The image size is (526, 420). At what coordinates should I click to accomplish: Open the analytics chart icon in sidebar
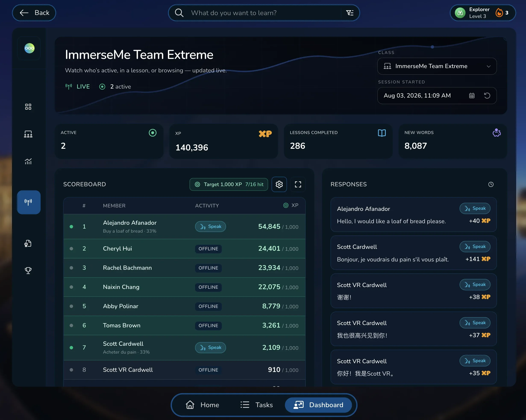pos(28,161)
